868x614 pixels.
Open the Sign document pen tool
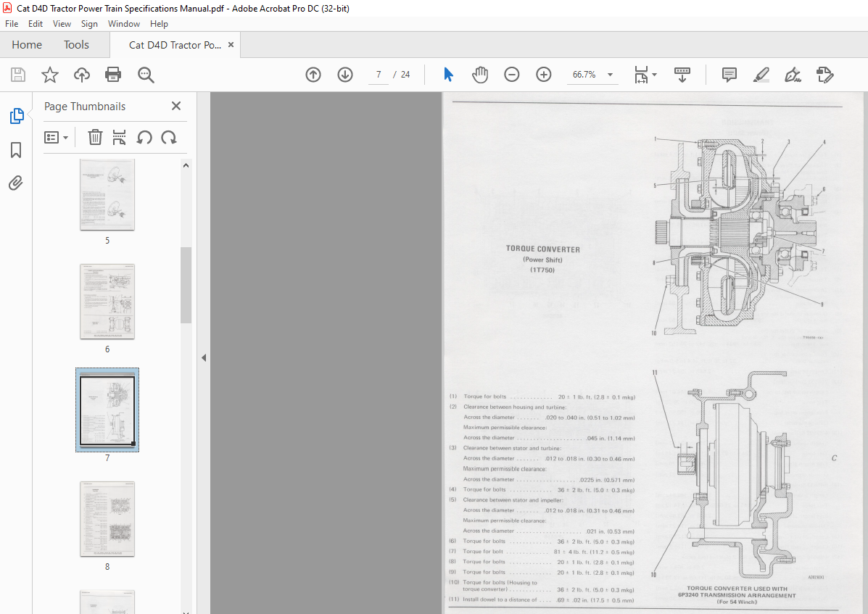[x=793, y=75]
